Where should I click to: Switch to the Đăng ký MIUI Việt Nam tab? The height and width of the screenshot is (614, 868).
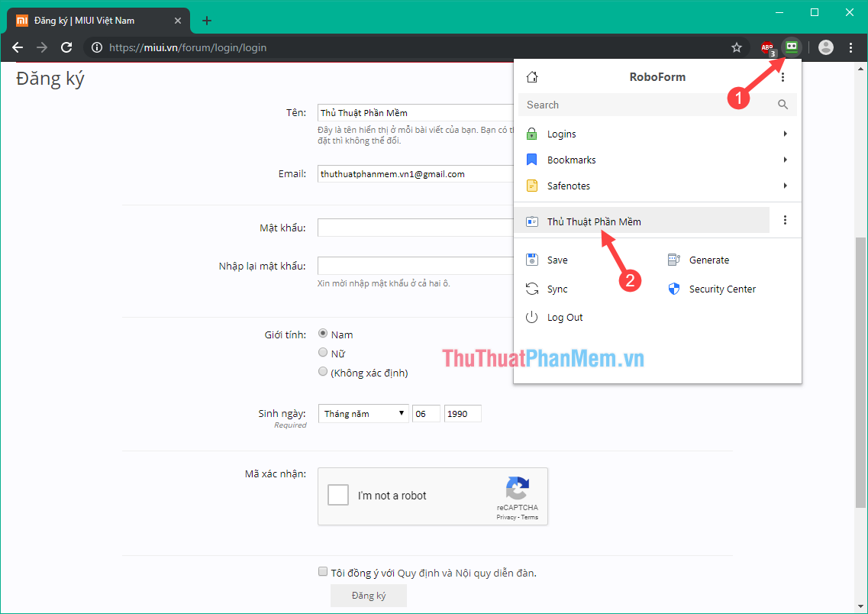click(x=92, y=21)
